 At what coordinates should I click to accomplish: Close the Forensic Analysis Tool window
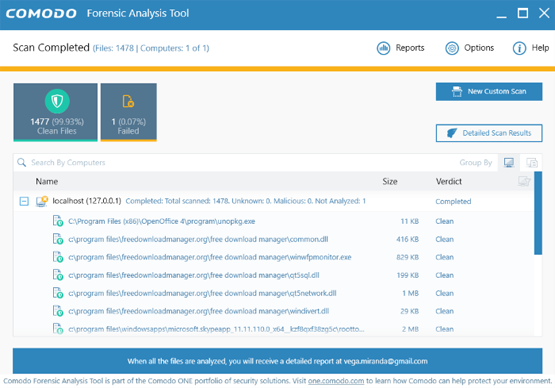(x=544, y=13)
